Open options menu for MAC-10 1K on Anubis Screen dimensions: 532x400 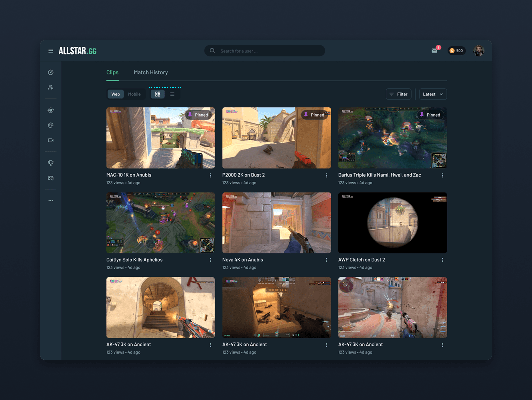[210, 175]
